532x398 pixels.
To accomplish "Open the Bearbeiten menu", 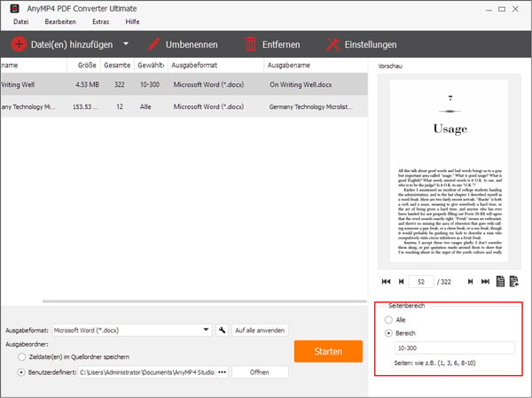I will pos(60,21).
